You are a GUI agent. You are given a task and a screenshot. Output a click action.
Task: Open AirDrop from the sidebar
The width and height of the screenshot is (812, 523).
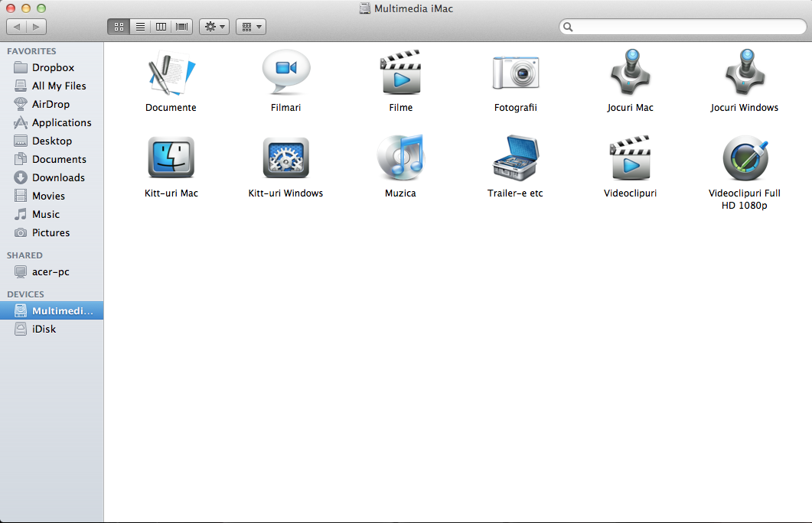coord(52,105)
